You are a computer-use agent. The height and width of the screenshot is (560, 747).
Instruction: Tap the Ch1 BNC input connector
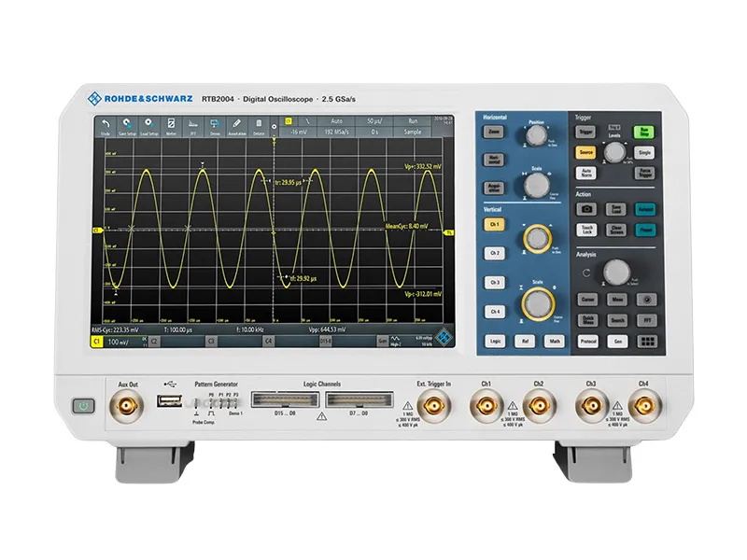486,406
